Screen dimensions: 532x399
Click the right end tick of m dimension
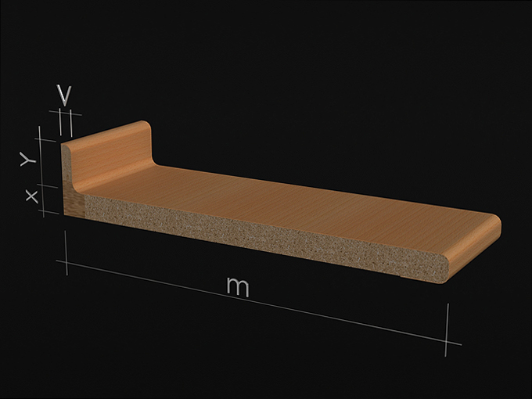[x=447, y=330]
